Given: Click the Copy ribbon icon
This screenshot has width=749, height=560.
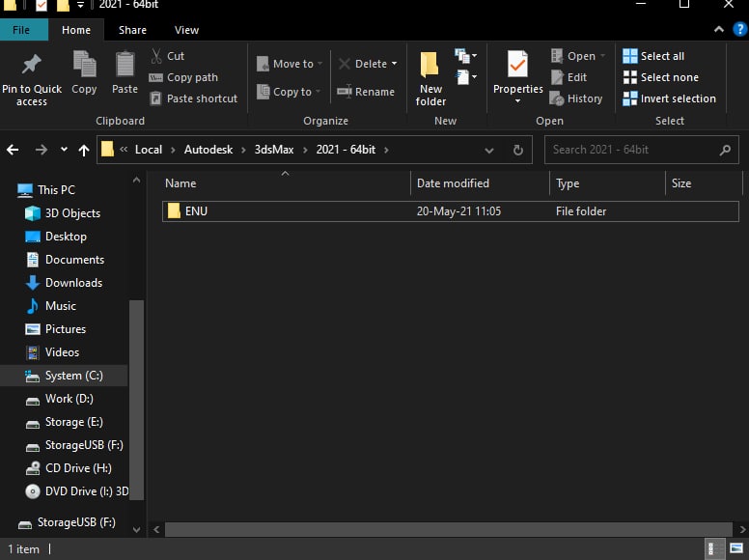Looking at the screenshot, I should [84, 65].
